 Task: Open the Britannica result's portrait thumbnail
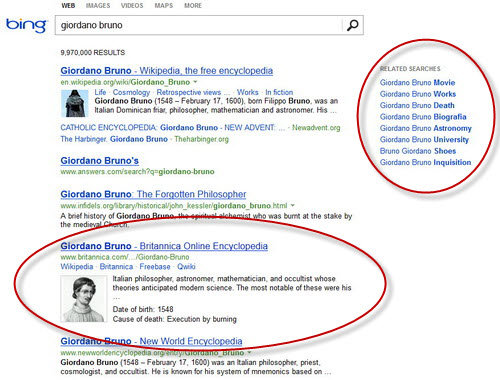(x=84, y=299)
